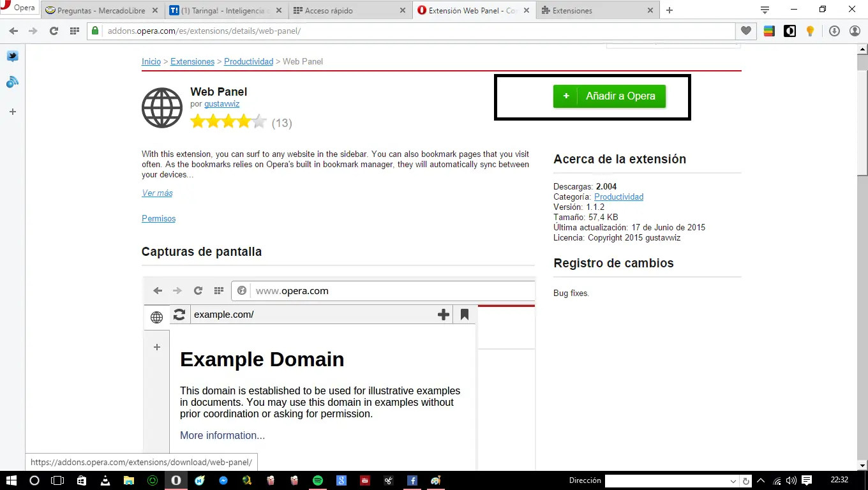Viewport: 868px width, 490px height.
Task: Switch to the Acceso rápido tab
Action: click(x=350, y=11)
